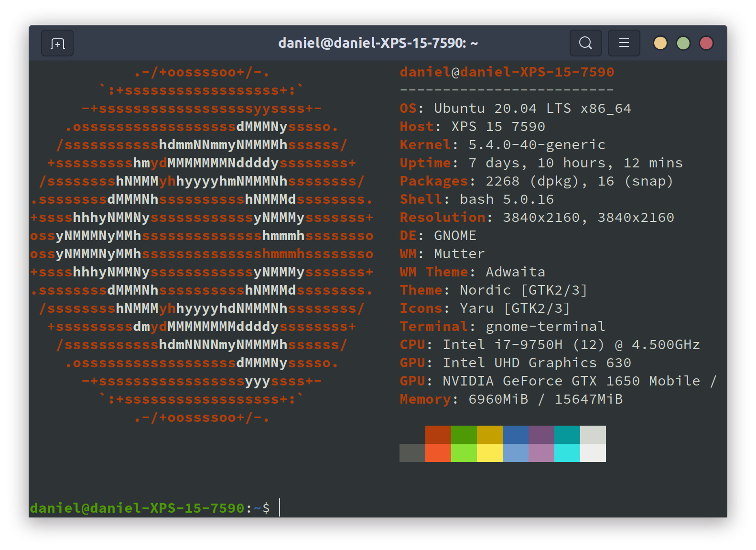Click the light purple color block
Image resolution: width=756 pixels, height=550 pixels.
point(541,453)
